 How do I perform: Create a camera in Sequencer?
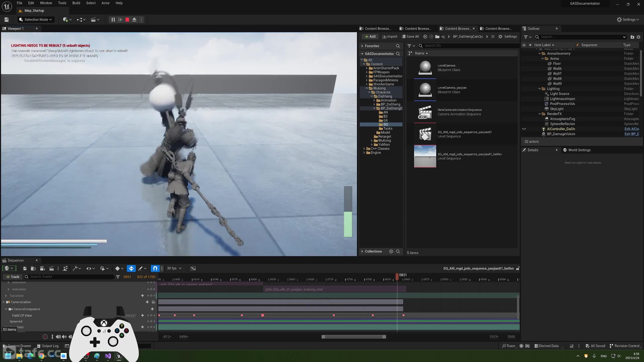point(42,268)
